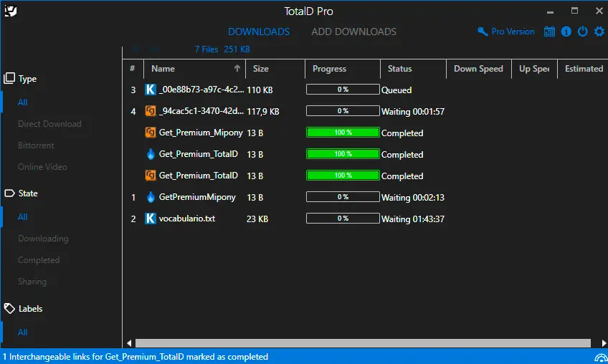608x364 pixels.
Task: Click the progress bar of _00e88b73 file
Action: tap(343, 89)
